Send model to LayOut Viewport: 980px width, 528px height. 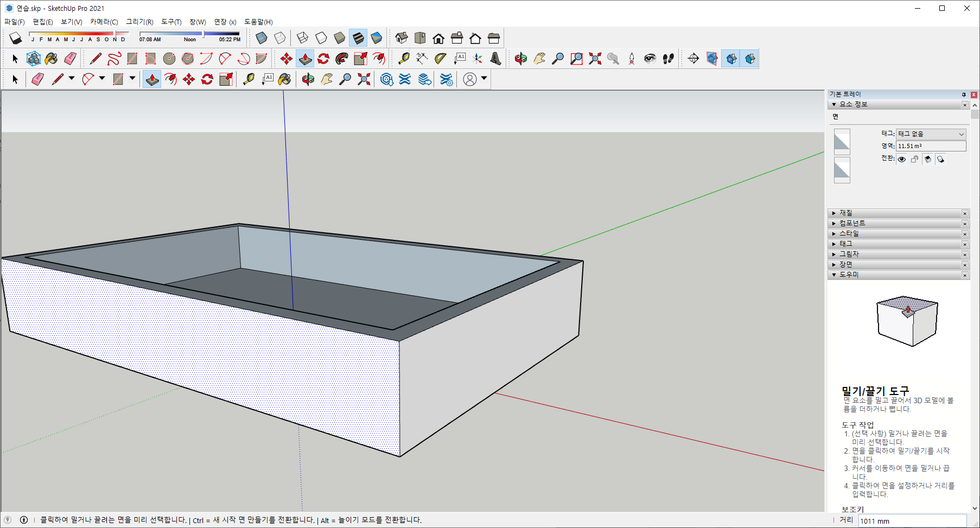point(424,79)
